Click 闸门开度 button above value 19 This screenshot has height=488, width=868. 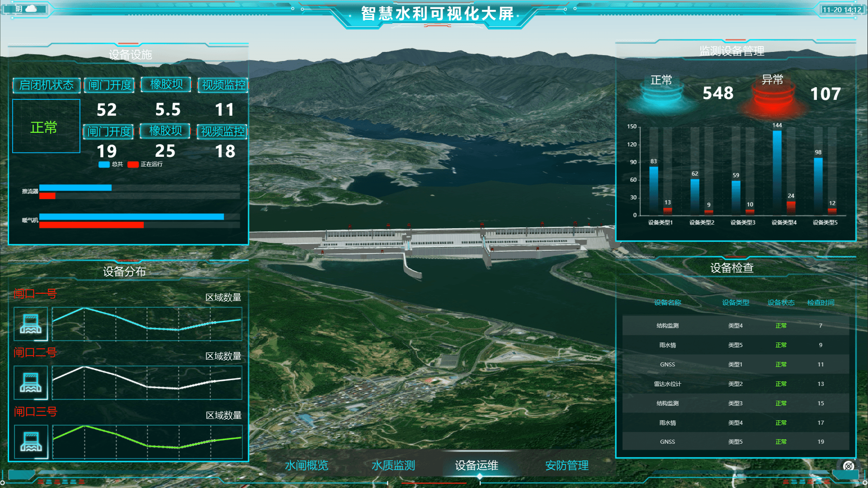(x=108, y=131)
